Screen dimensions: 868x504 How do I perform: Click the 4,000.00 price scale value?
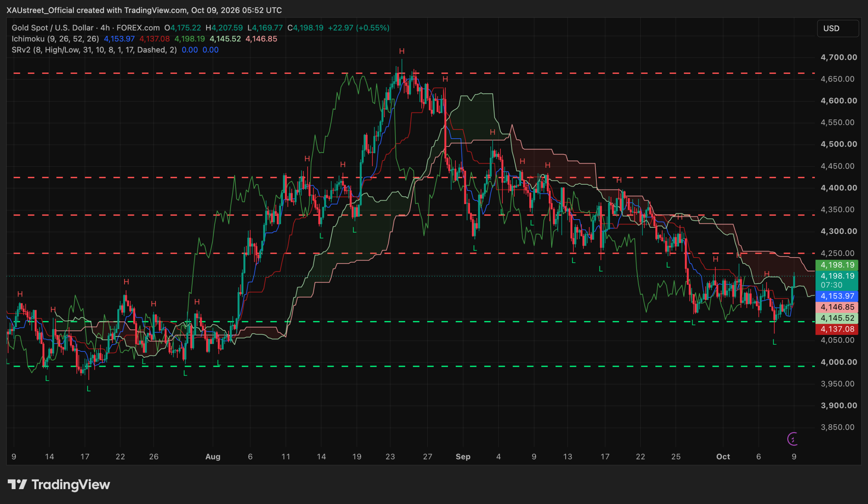839,362
